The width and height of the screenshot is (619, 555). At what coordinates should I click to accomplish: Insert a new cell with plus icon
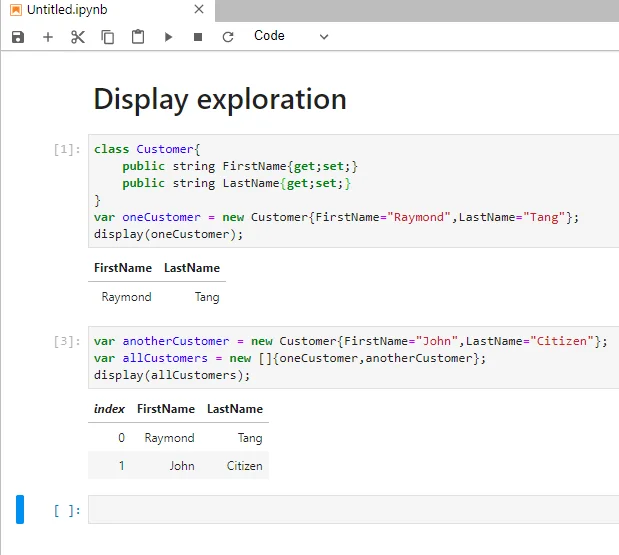(x=48, y=37)
